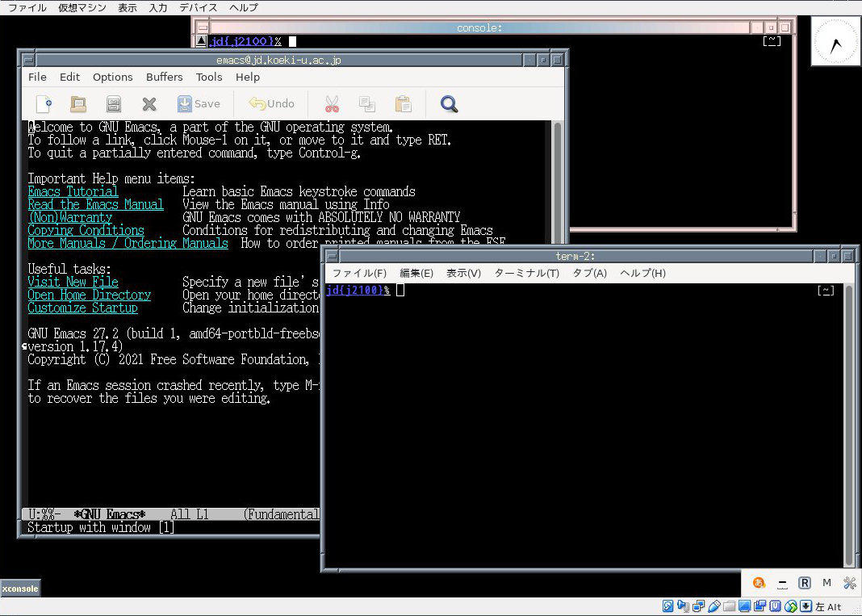Toggle the 'R' romaji input mode indicator
Viewport: 862px width, 616px height.
point(804,583)
